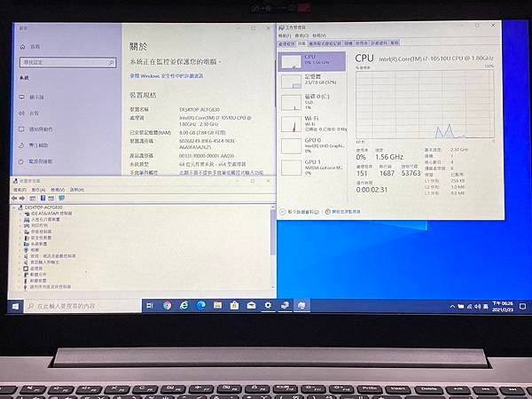Click scroll down arrow in Device Manager
This screenshot has width=532, height=399.
(x=273, y=287)
